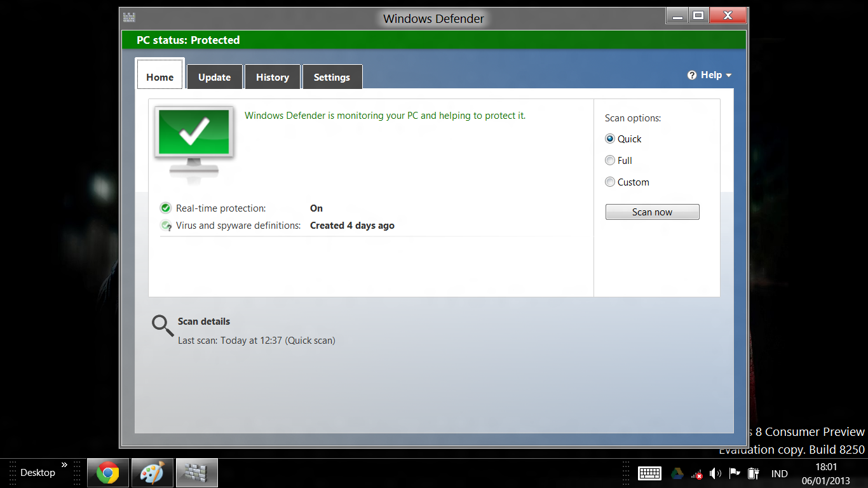Click the volume speaker tray icon
Screen dimensions: 868x488
point(715,473)
